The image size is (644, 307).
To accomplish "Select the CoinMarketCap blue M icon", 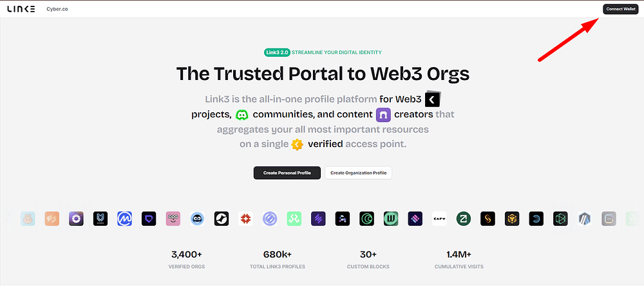I will 124,219.
